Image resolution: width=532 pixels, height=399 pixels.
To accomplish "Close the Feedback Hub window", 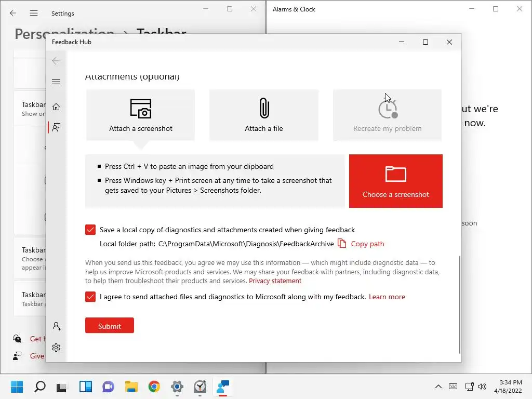I will [x=449, y=42].
